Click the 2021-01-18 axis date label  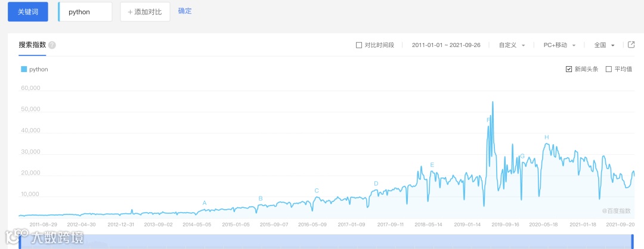pyautogui.click(x=583, y=225)
